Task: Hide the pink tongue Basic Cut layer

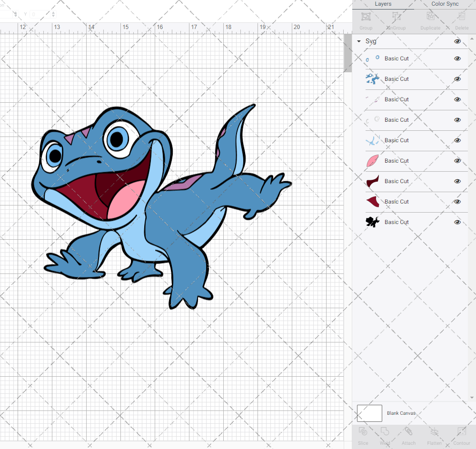Action: [x=457, y=161]
